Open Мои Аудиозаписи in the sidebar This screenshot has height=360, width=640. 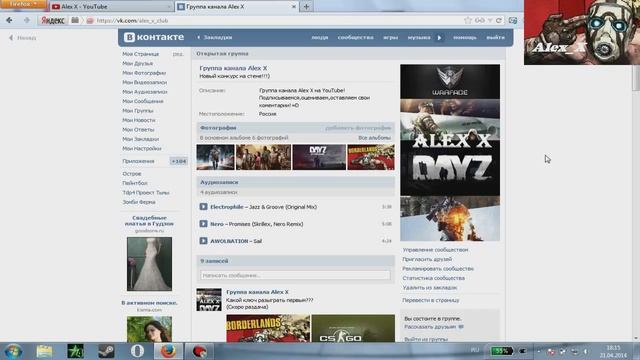point(145,92)
